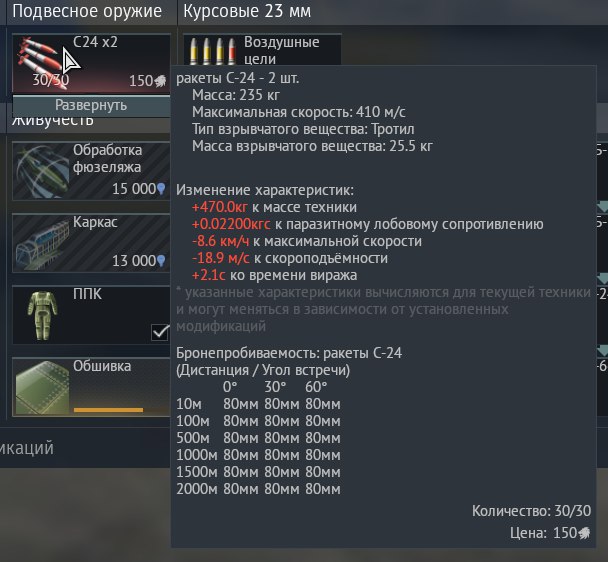Click the 30/30 rocket count on С24

[51, 80]
